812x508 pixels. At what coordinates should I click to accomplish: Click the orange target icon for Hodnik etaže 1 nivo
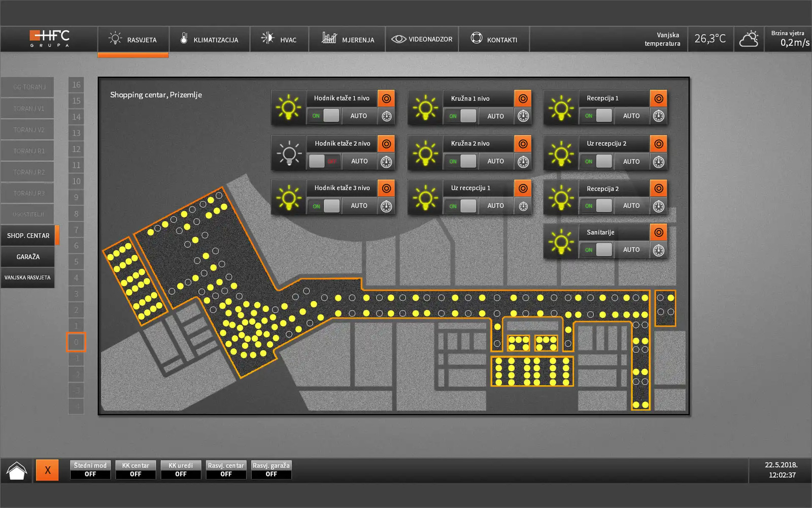click(x=386, y=99)
